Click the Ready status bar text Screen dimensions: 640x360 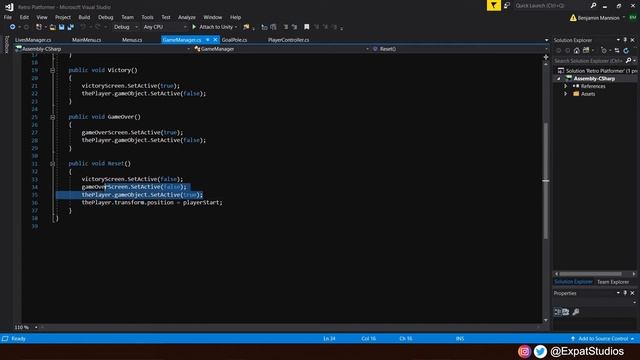pyautogui.click(x=18, y=339)
